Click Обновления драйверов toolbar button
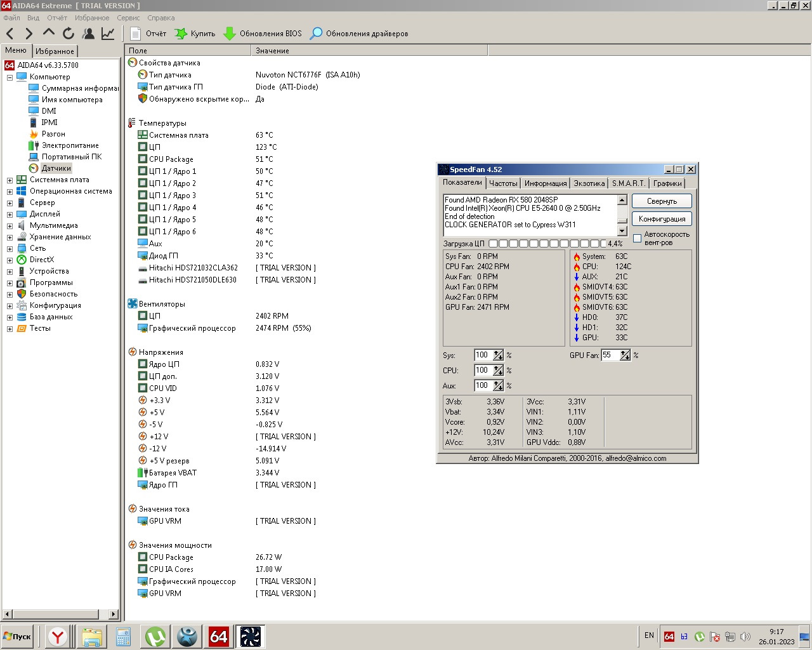 359,34
